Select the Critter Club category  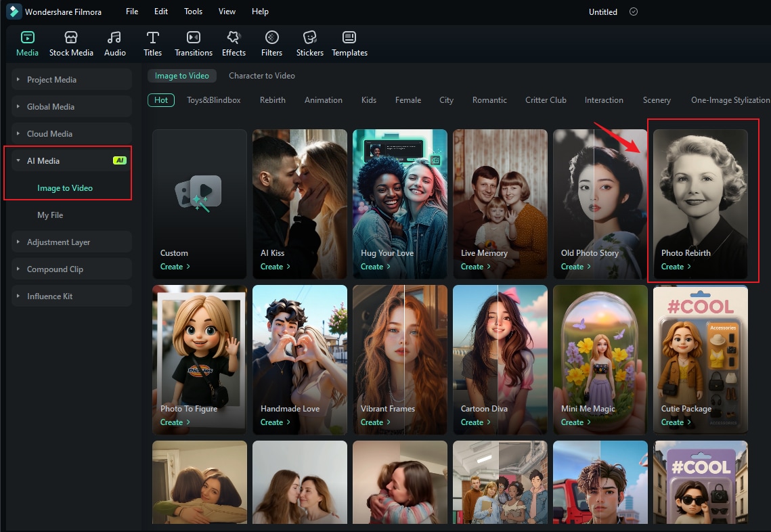pyautogui.click(x=546, y=99)
